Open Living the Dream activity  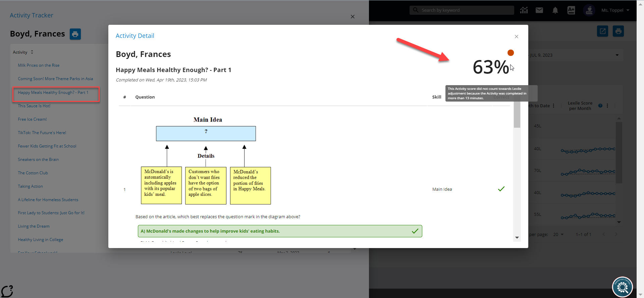[x=34, y=226]
